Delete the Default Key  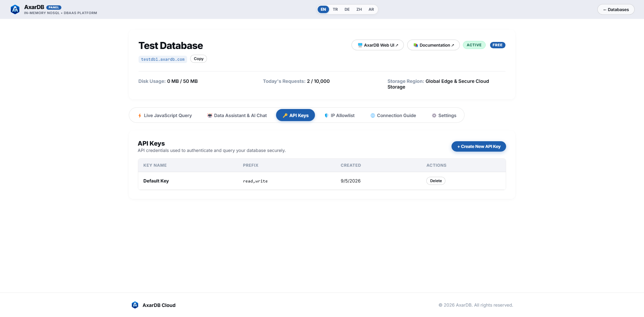(x=436, y=181)
